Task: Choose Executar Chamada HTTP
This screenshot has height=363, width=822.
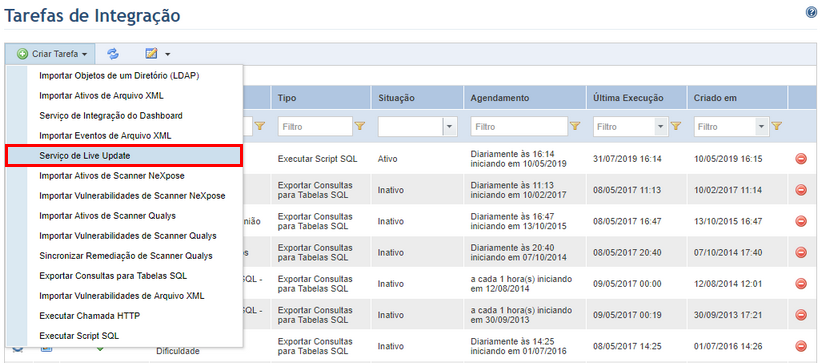Action: pos(90,316)
